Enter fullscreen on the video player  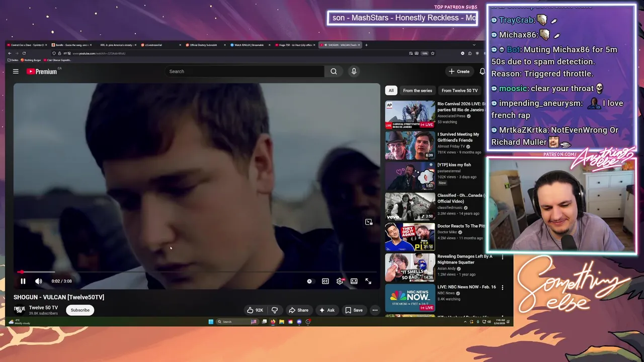coord(368,281)
